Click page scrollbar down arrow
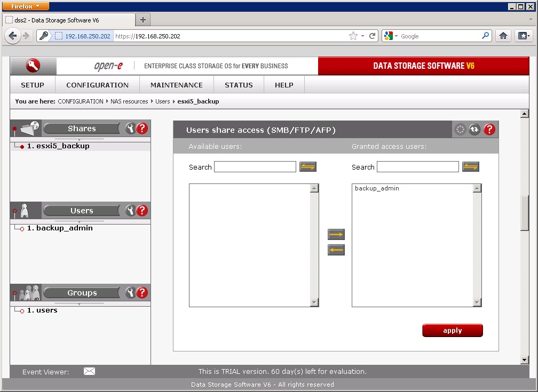The height and width of the screenshot is (392, 538). tap(524, 360)
